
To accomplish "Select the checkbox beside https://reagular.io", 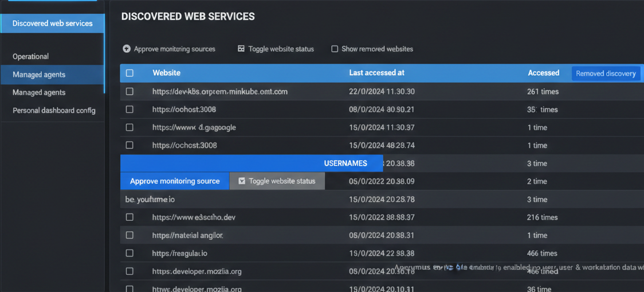I will coord(129,253).
